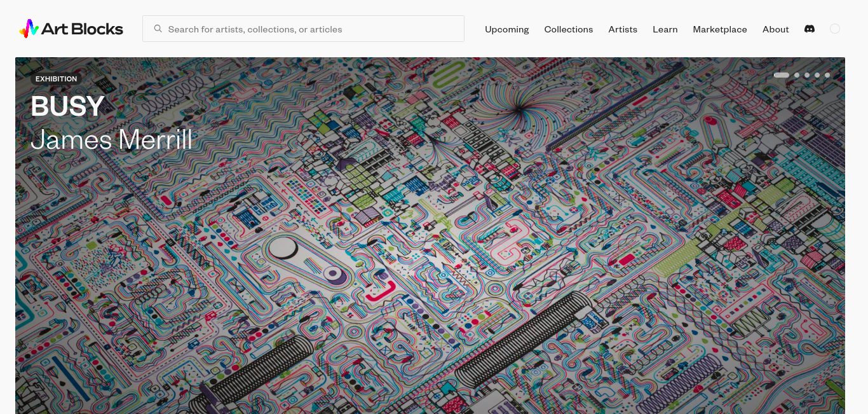Select the fourth carousel slide dot
Viewport: 868px width, 414px height.
tap(817, 75)
